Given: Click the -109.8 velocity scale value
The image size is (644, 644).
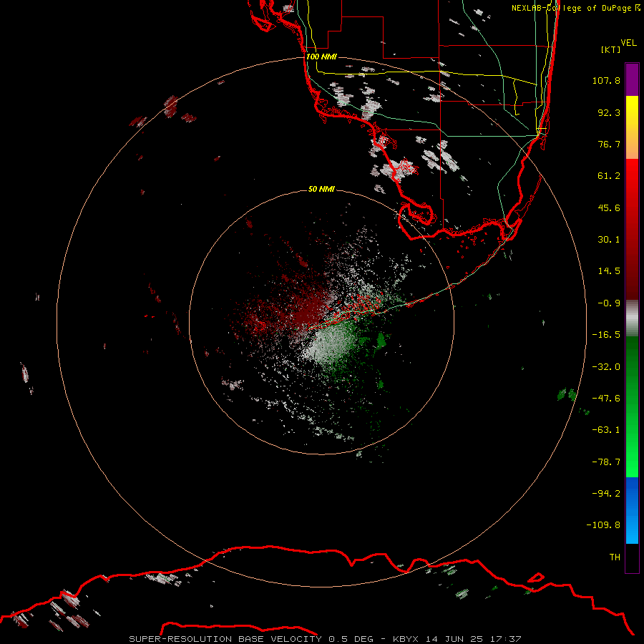Looking at the screenshot, I should [604, 525].
